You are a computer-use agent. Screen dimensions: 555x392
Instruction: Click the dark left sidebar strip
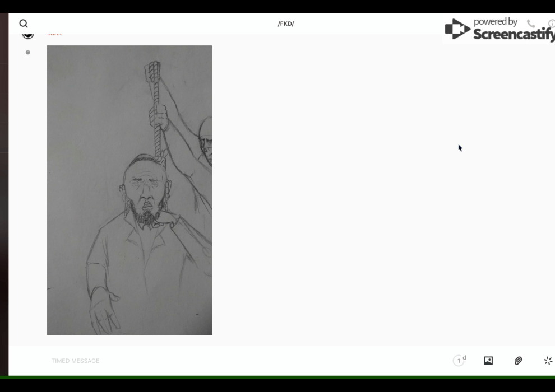point(4,196)
